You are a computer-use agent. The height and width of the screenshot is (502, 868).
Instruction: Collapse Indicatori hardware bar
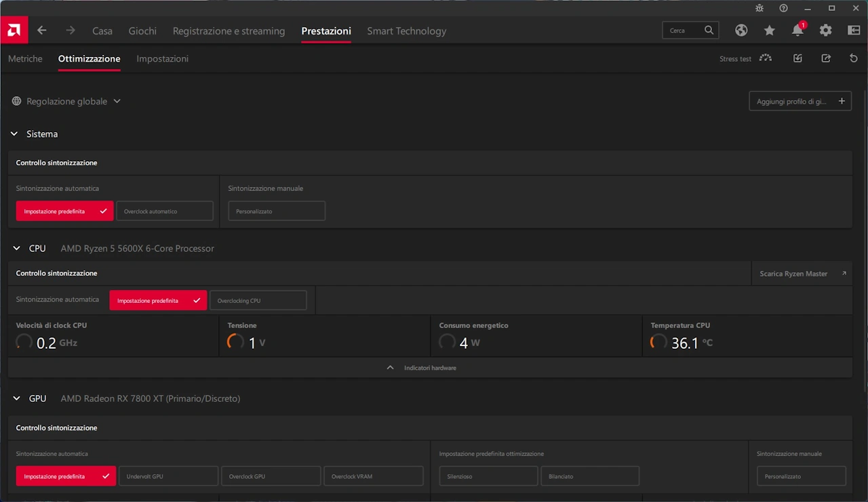click(x=430, y=368)
